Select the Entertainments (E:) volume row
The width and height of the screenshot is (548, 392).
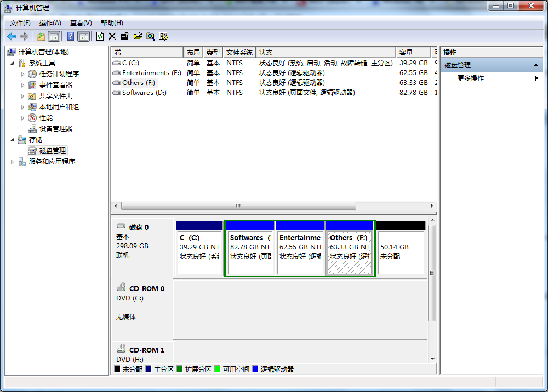(x=274, y=73)
